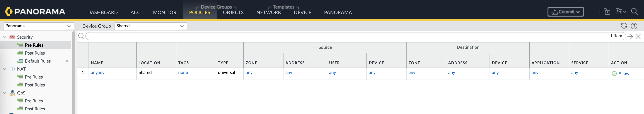Collapse the Security tree section

click(5, 37)
